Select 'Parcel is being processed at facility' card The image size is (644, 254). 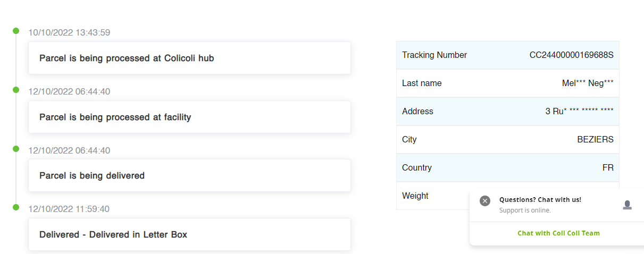click(x=189, y=117)
